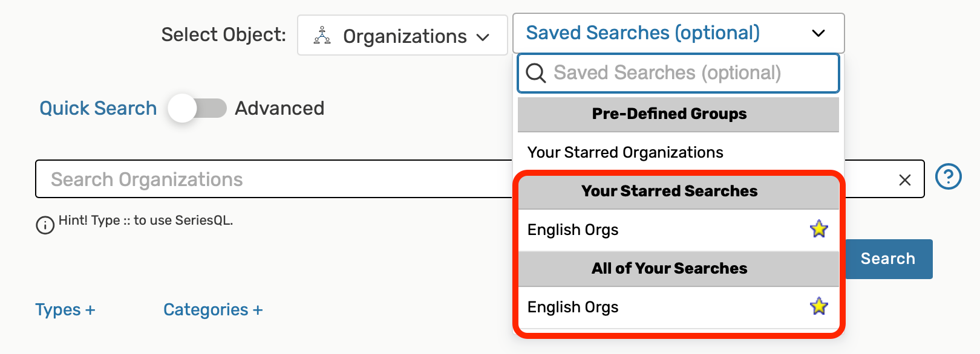980x354 pixels.
Task: Select English Orgs under Your Starred Searches
Action: point(573,230)
